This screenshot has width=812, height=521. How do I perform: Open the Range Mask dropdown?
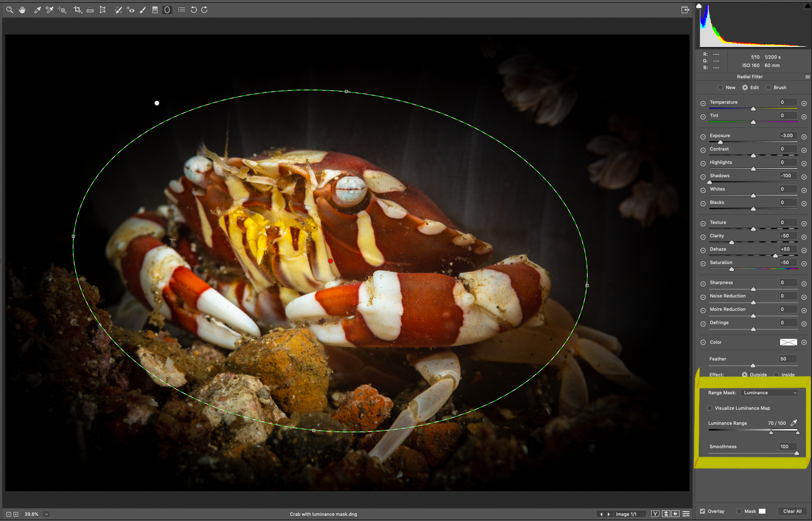769,393
